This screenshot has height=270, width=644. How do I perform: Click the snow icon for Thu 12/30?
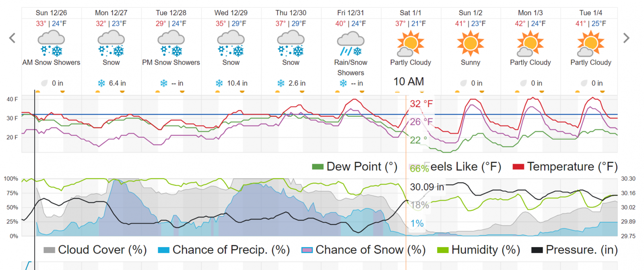[x=291, y=44]
